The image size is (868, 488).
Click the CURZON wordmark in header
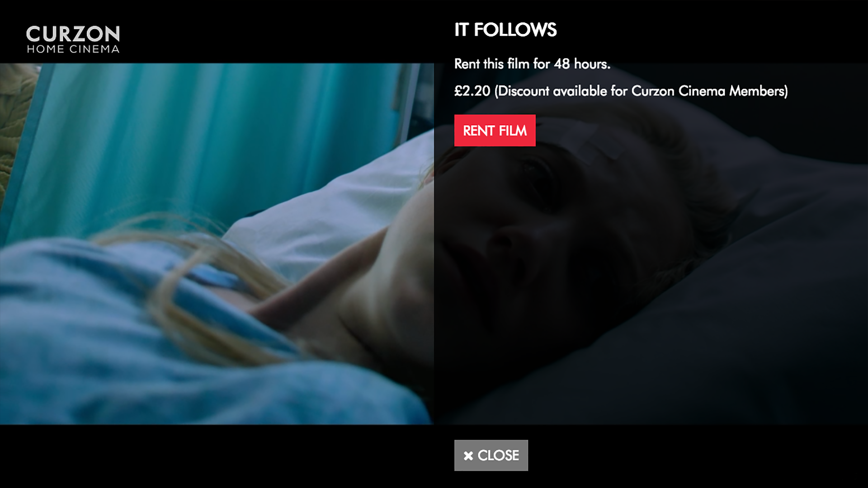tap(73, 34)
